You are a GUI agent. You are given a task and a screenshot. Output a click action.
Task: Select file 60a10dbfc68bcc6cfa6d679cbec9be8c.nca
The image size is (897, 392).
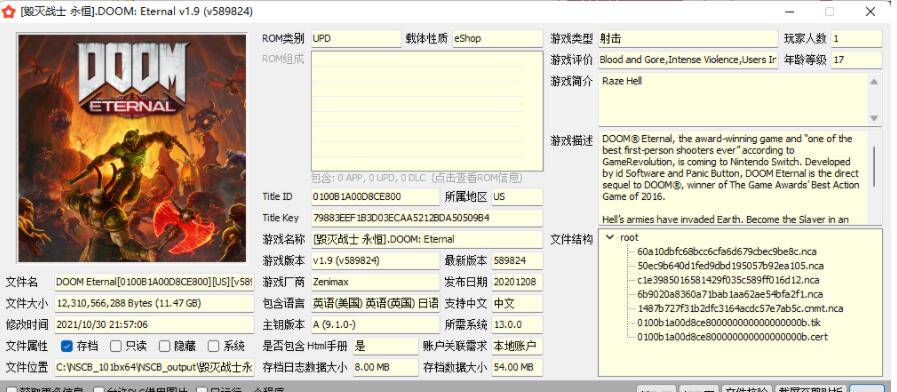click(727, 251)
